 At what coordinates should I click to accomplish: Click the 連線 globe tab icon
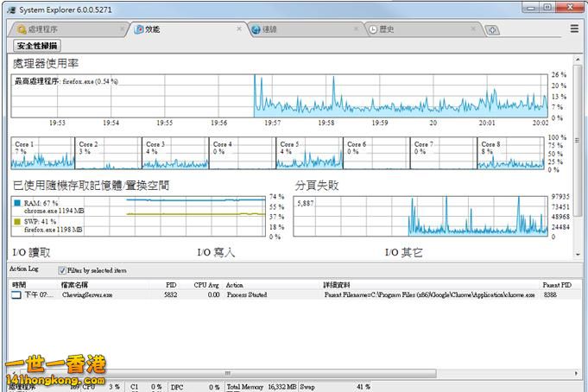(x=256, y=29)
